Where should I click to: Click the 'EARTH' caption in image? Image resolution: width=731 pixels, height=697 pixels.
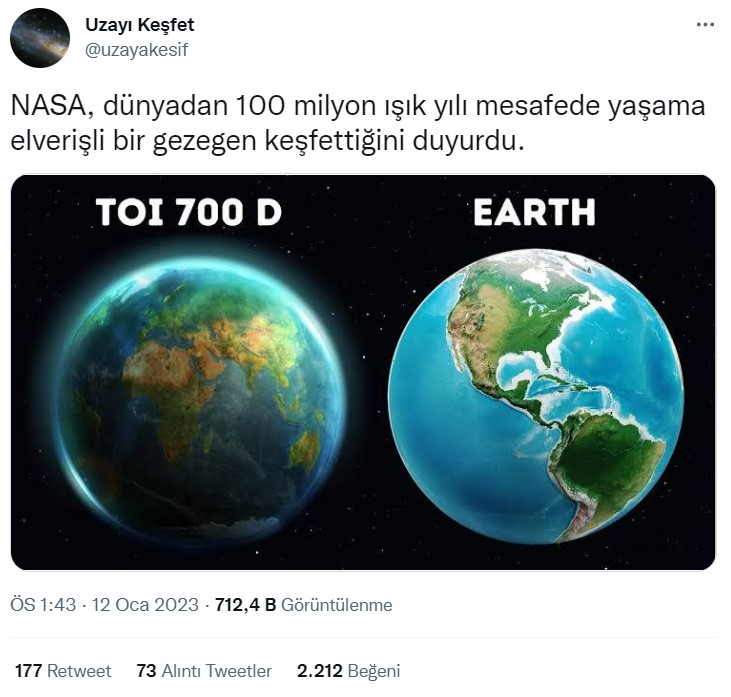point(534,212)
